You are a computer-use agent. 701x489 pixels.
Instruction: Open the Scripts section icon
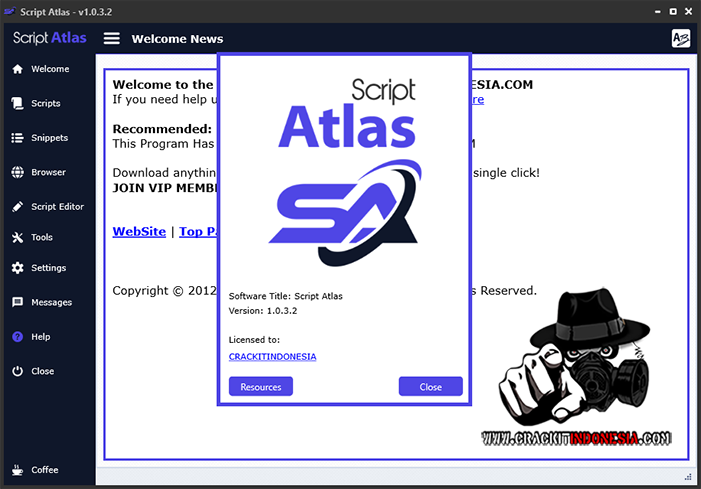pos(17,103)
